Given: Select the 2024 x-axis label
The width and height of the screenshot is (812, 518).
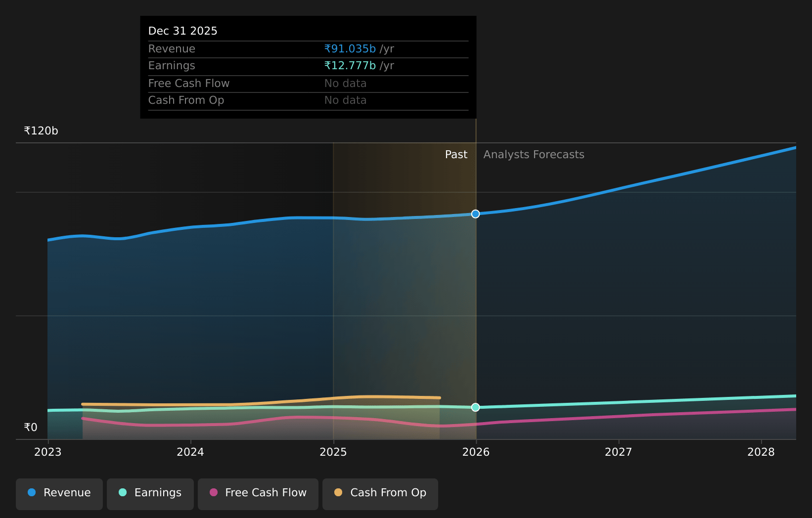Looking at the screenshot, I should coord(190,452).
